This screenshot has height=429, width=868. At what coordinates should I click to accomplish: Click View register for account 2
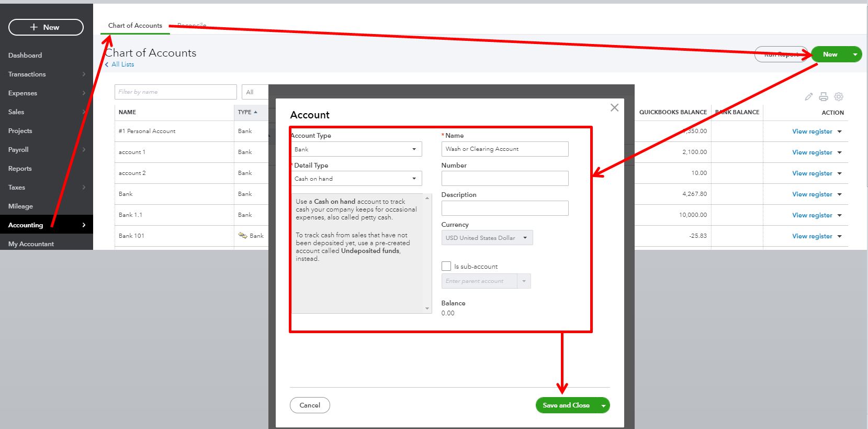[812, 173]
